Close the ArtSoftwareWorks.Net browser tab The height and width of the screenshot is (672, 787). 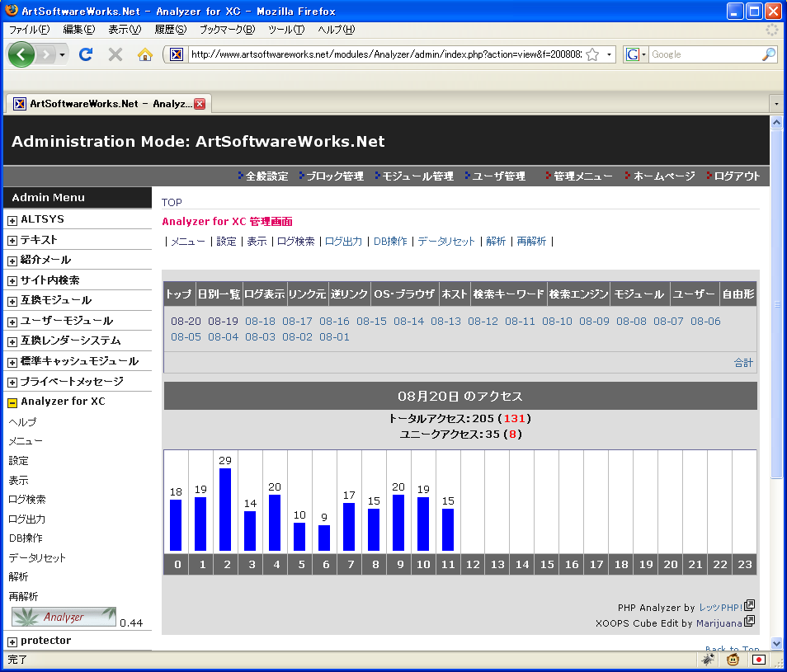[x=200, y=104]
